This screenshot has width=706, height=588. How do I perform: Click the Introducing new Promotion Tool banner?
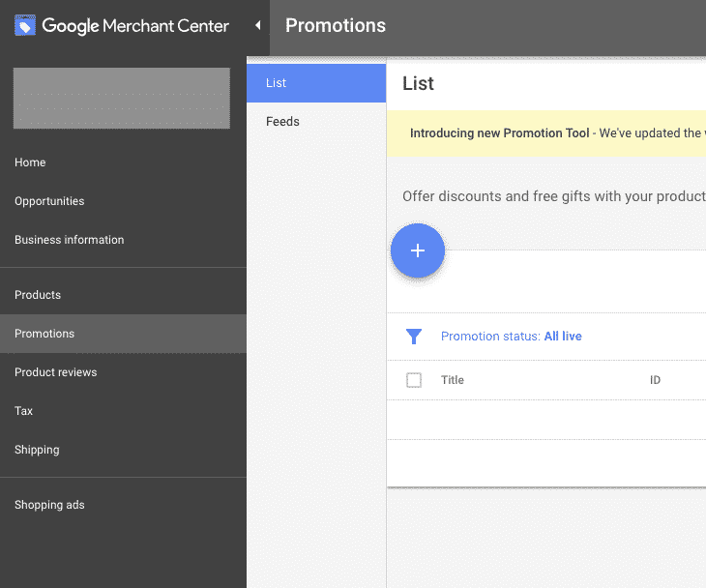click(546, 133)
